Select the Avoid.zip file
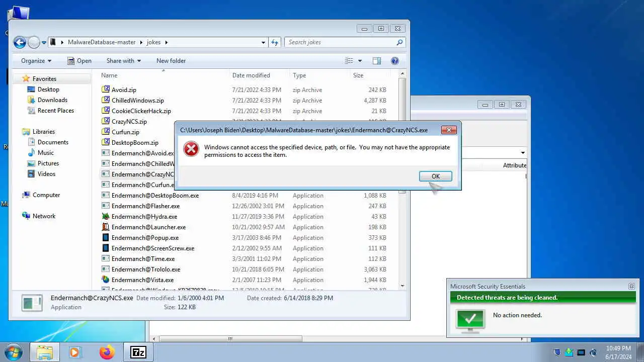This screenshot has width=644, height=362. (124, 90)
